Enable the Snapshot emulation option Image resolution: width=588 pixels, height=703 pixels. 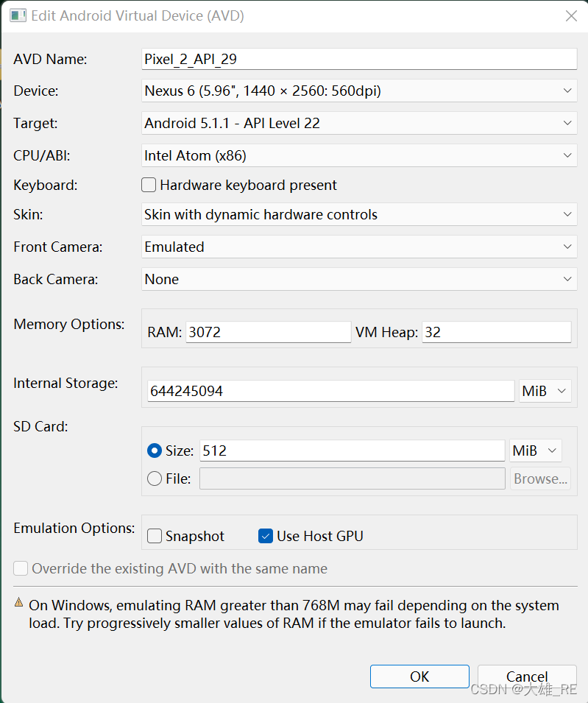[155, 537]
